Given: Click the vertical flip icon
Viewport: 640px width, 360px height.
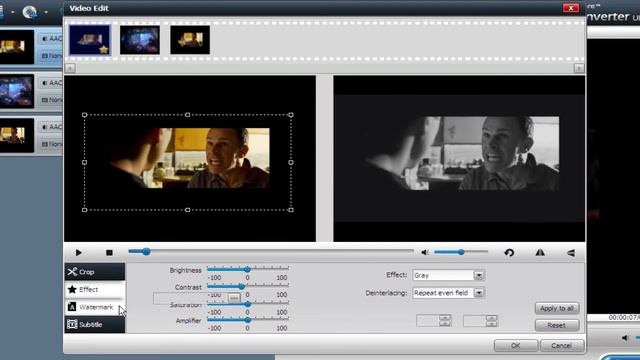Looking at the screenshot, I should pos(571,253).
